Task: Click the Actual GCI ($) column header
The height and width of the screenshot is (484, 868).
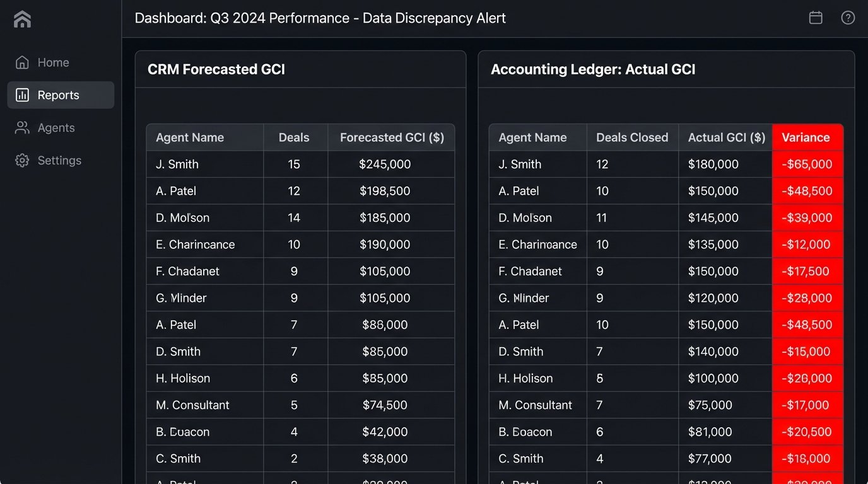Action: pos(726,137)
